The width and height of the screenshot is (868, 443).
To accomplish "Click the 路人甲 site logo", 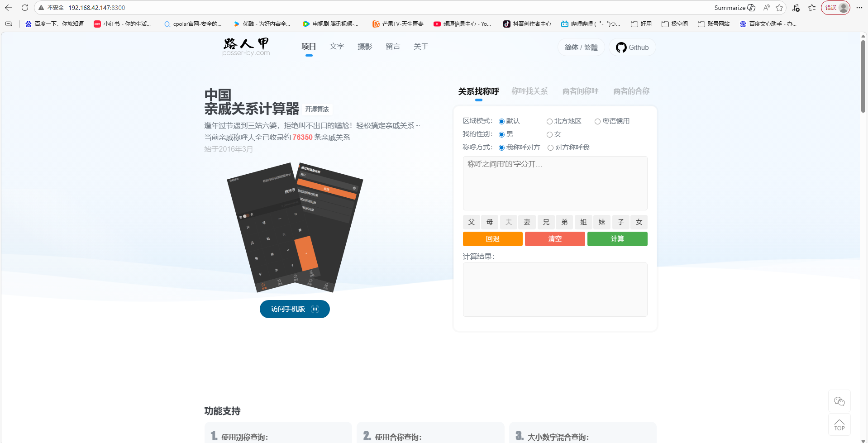I will point(246,47).
